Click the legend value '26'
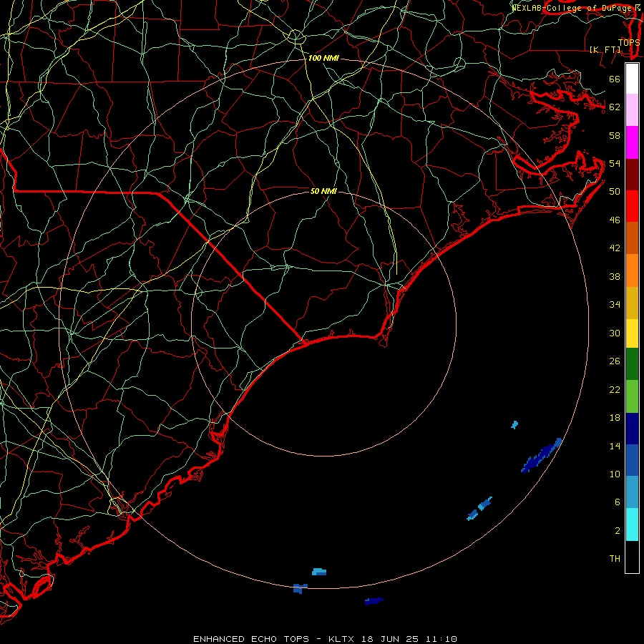This screenshot has height=644, width=644. point(615,361)
